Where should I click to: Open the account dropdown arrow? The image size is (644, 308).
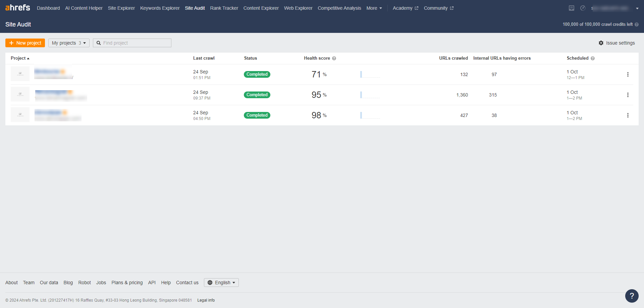click(x=637, y=8)
